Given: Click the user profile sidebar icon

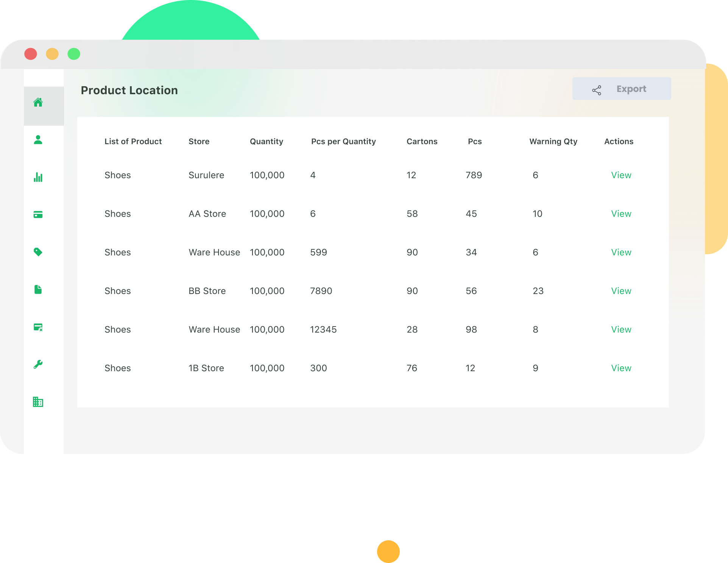Looking at the screenshot, I should 38,140.
